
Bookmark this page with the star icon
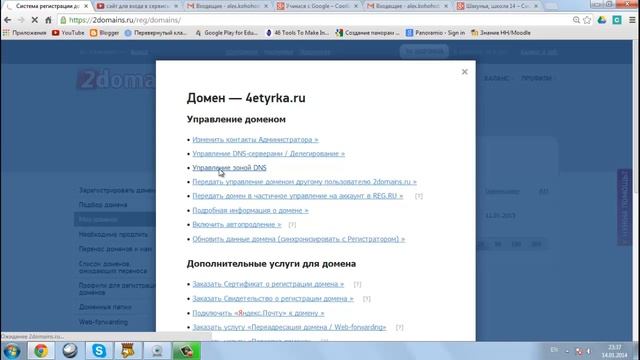pos(587,20)
